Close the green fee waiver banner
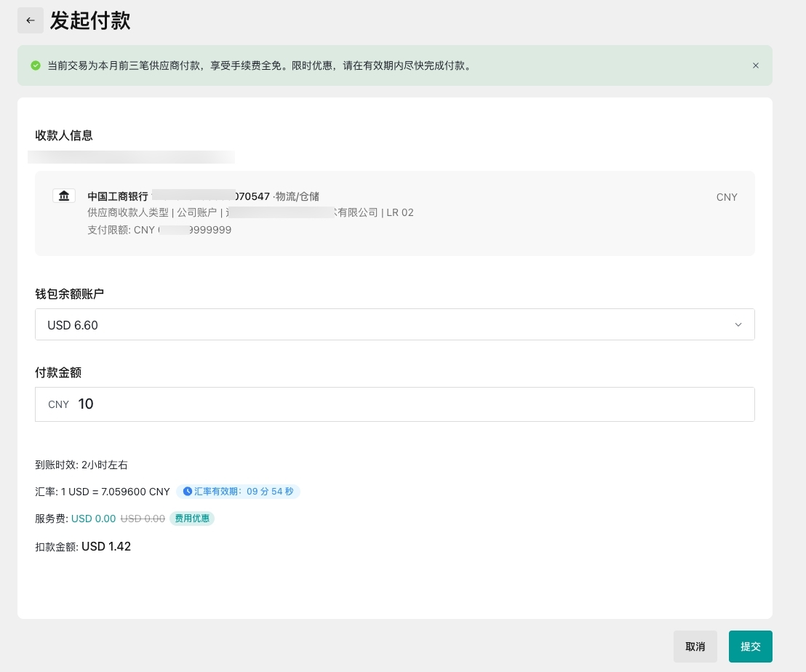The width and height of the screenshot is (806, 672). [755, 65]
